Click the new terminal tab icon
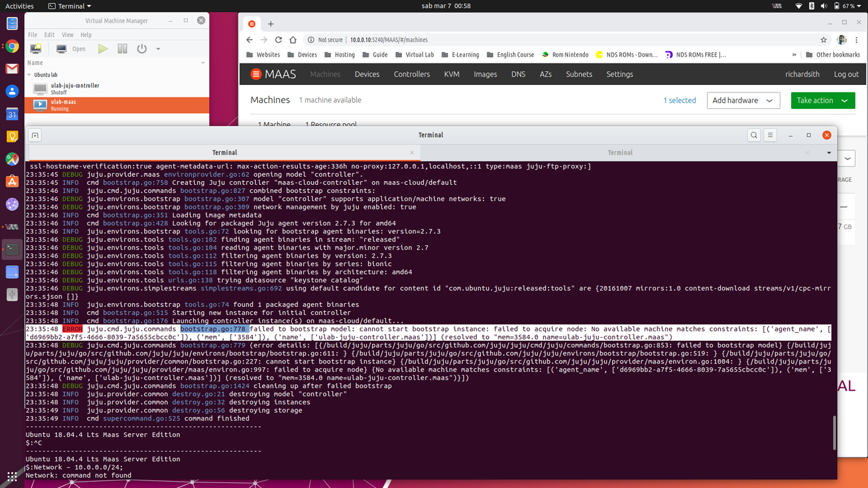868x488 pixels. [35, 135]
